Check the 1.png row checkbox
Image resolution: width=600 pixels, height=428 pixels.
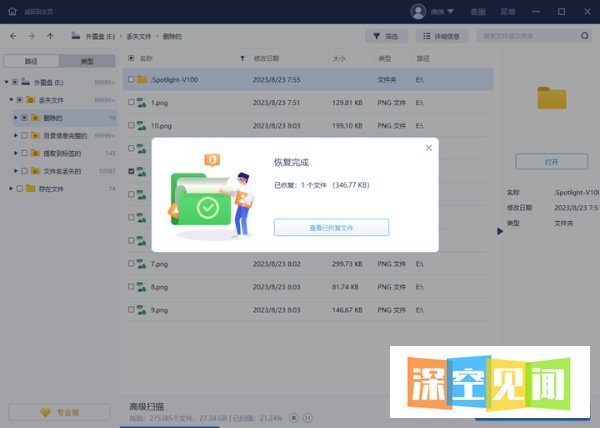(x=131, y=102)
